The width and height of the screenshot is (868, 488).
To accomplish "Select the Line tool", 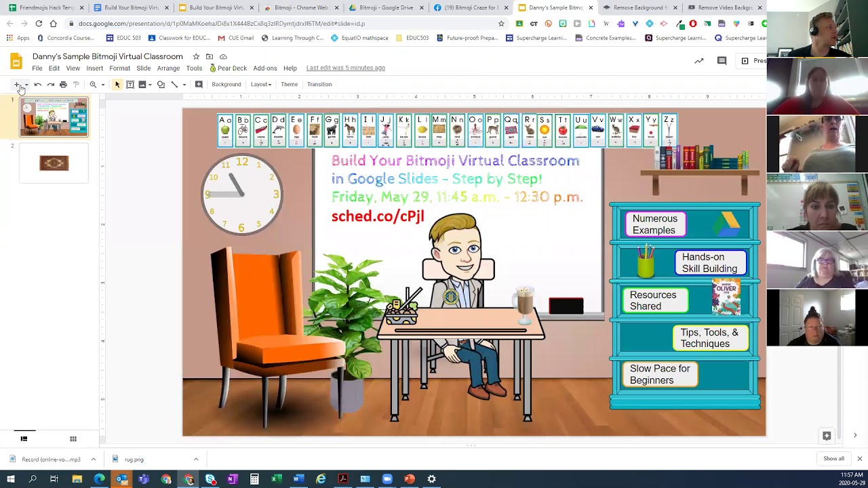I will (174, 85).
